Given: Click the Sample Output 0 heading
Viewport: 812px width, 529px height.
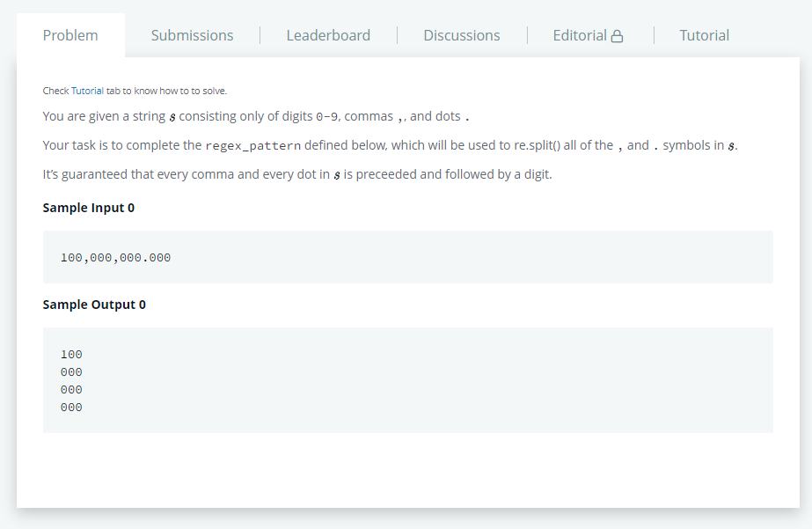Looking at the screenshot, I should 94,305.
